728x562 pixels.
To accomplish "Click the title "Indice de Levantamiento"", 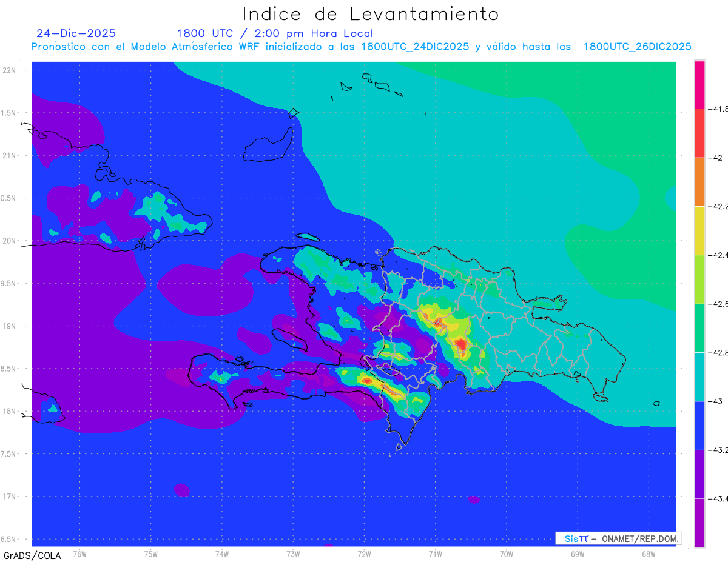I will tap(371, 14).
